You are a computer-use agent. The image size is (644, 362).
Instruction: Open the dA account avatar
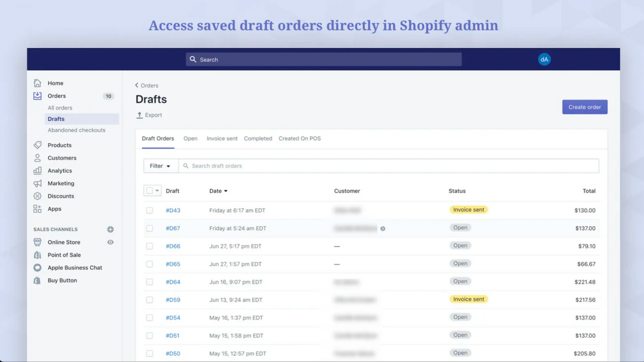pos(544,59)
